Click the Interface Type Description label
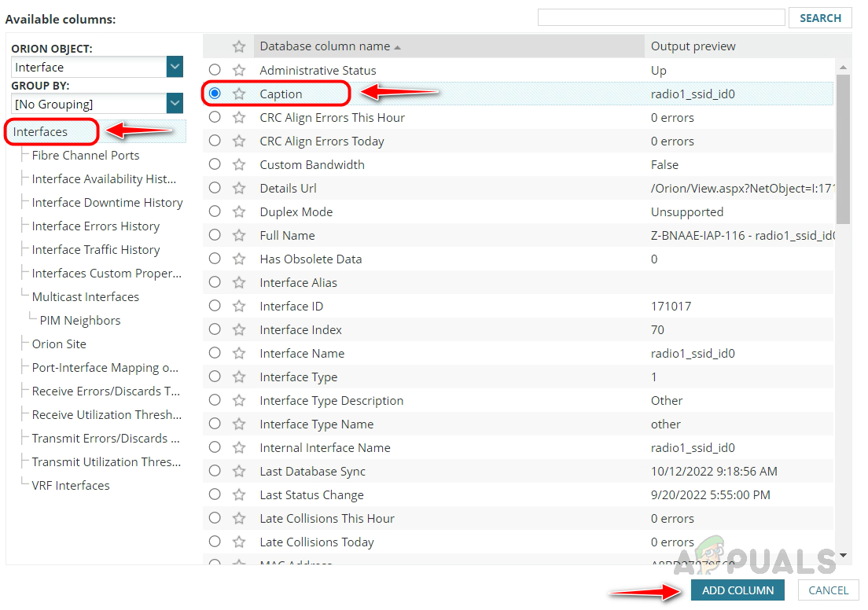 (x=332, y=401)
